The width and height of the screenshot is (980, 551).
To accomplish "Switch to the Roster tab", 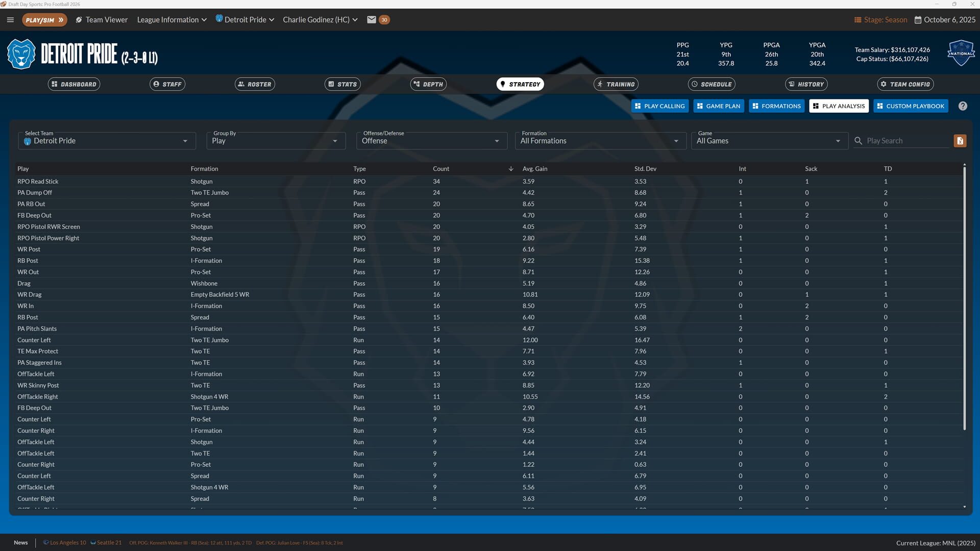I will tap(255, 84).
